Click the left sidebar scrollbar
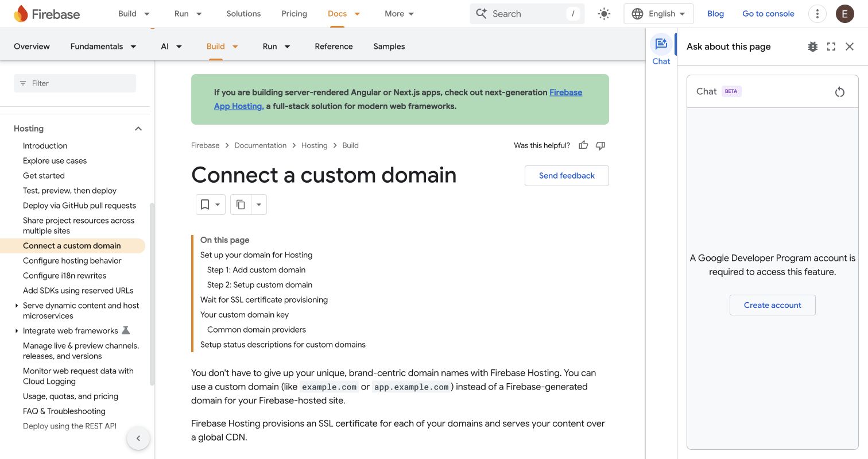This screenshot has width=868, height=459. pos(152,293)
